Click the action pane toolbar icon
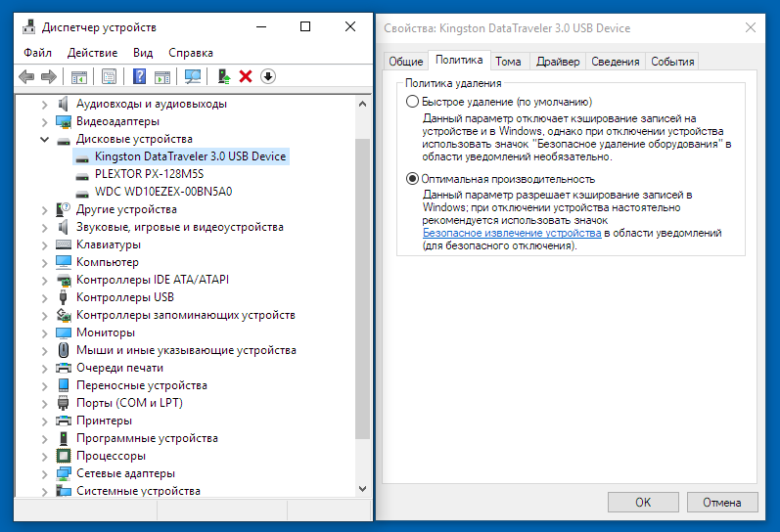Viewport: 780px width, 532px height. click(162, 76)
